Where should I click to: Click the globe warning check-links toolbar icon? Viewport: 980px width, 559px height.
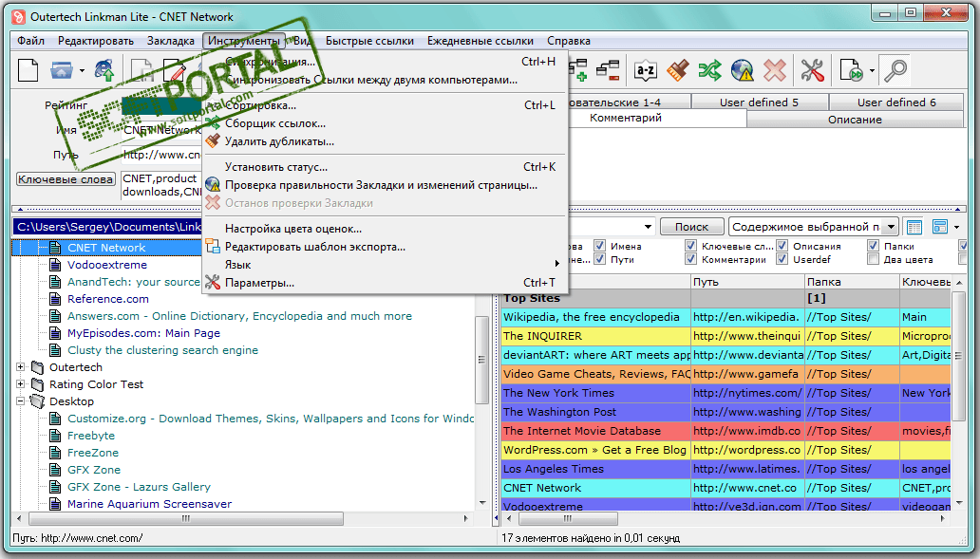[743, 70]
